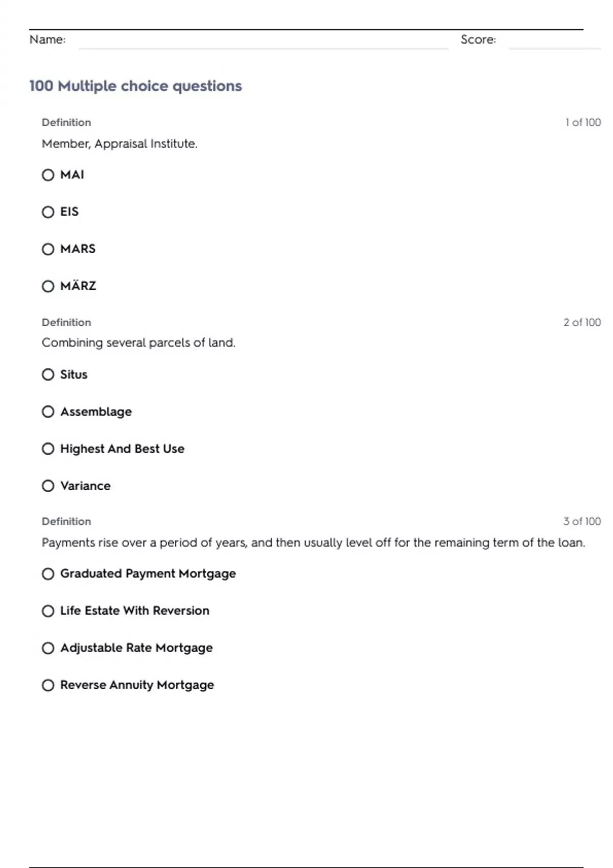Click the Combining several parcels definition text
The height and width of the screenshot is (868, 613).
pyautogui.click(x=138, y=343)
